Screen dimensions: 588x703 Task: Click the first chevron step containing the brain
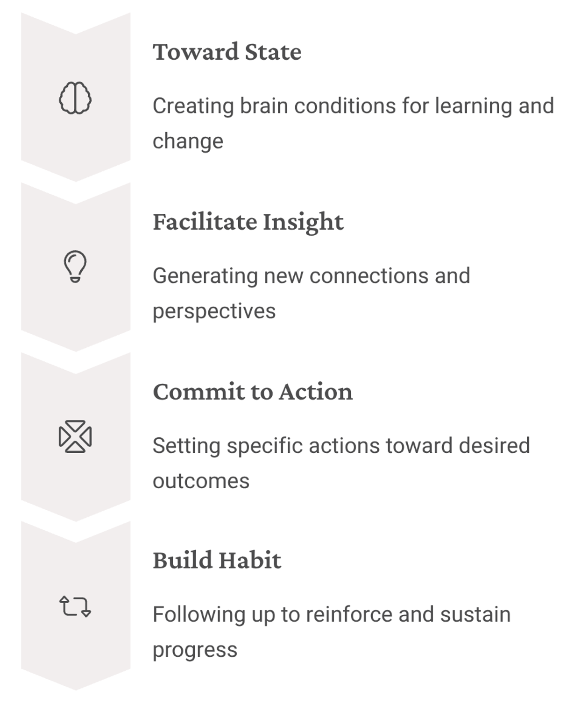click(x=76, y=98)
